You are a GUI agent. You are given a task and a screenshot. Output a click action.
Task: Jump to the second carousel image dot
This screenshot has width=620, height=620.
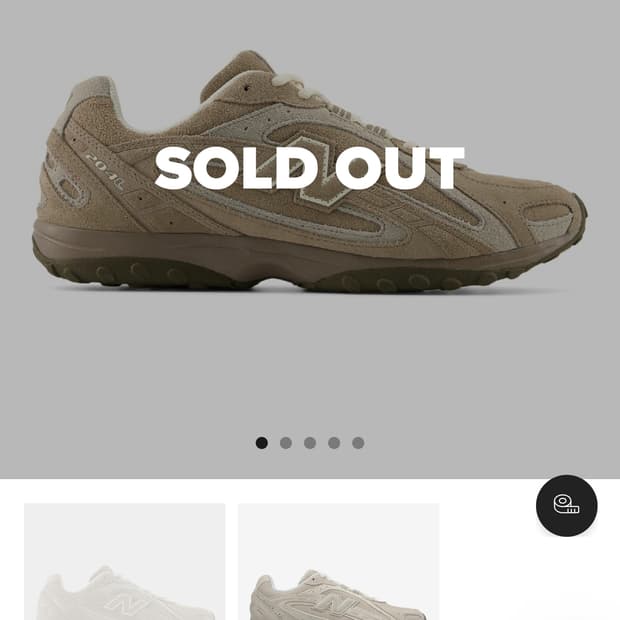point(286,443)
